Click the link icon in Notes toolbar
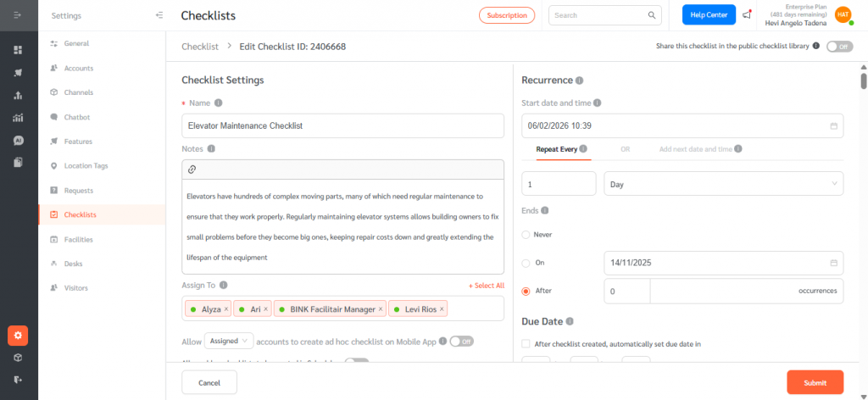This screenshot has height=400, width=868. point(192,169)
